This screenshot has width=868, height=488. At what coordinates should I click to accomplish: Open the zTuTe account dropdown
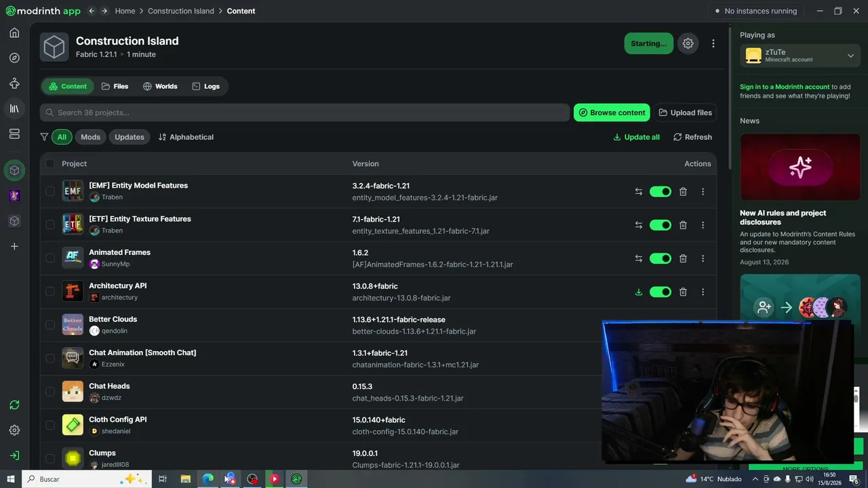801,56
